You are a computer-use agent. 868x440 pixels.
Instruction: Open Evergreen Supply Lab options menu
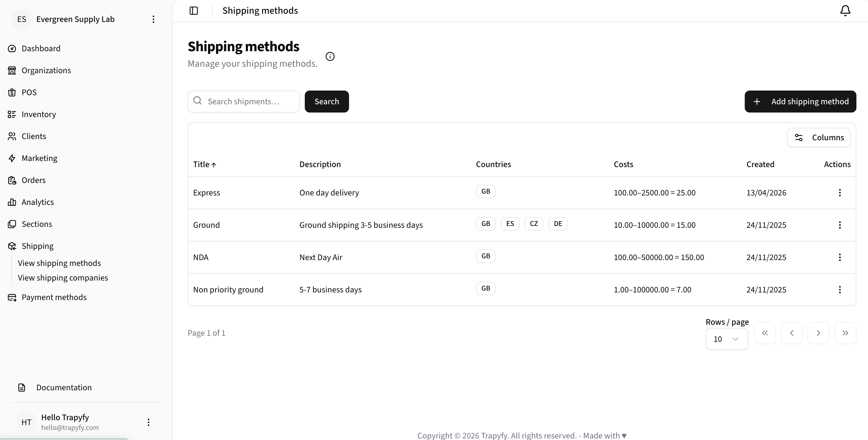click(153, 19)
